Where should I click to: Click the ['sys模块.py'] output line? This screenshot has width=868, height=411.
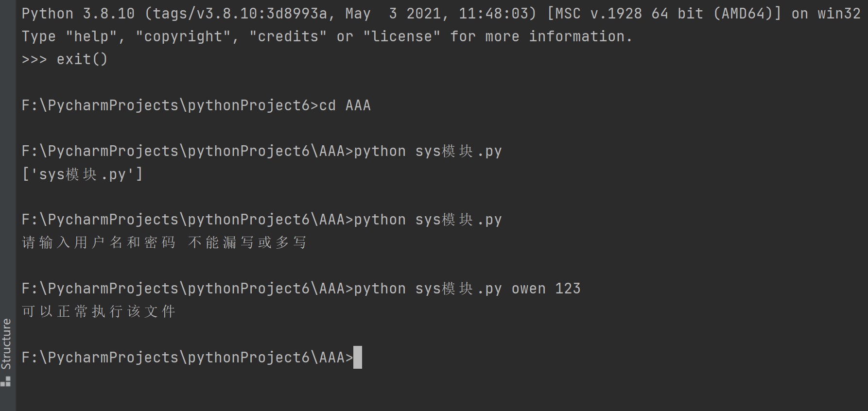[83, 174]
